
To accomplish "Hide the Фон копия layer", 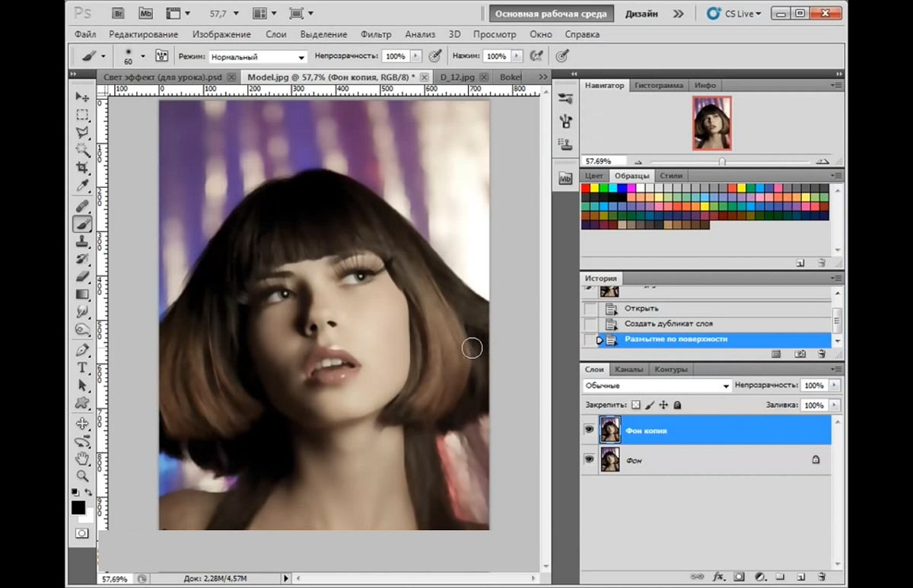I will point(589,430).
